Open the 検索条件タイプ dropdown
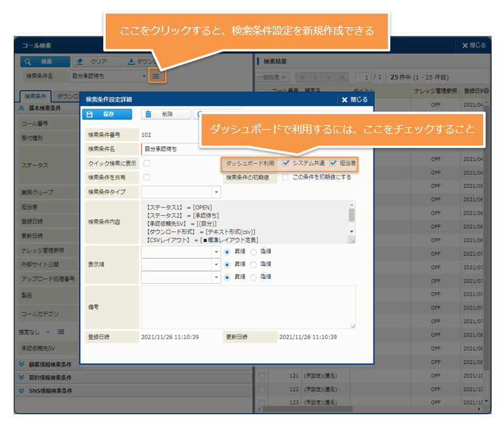 click(216, 192)
